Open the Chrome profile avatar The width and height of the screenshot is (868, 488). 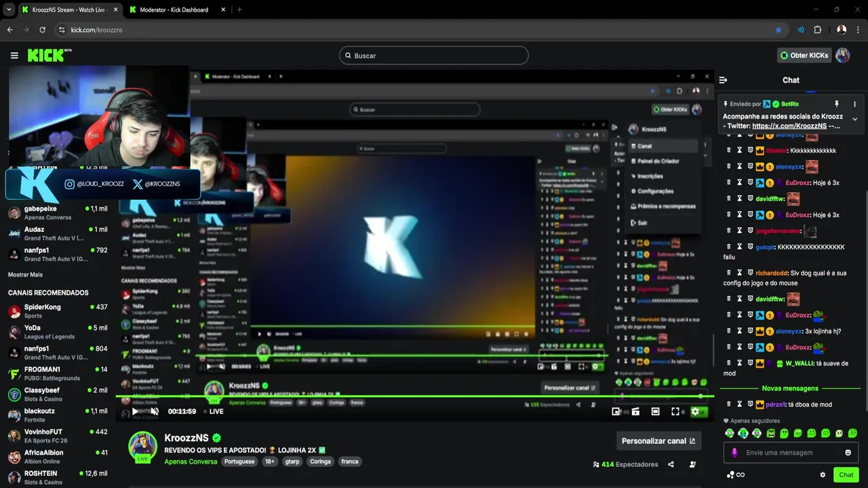coord(842,30)
